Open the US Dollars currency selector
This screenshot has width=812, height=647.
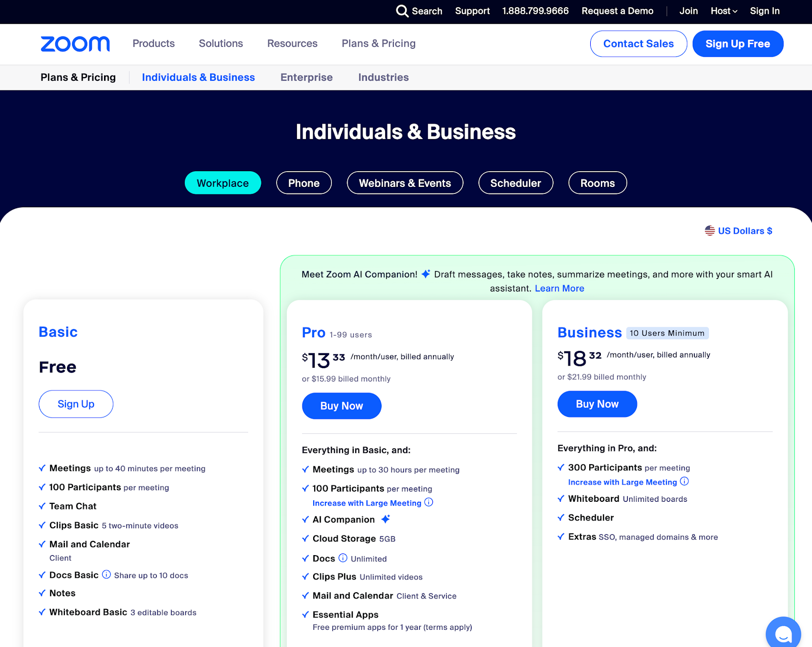(745, 230)
